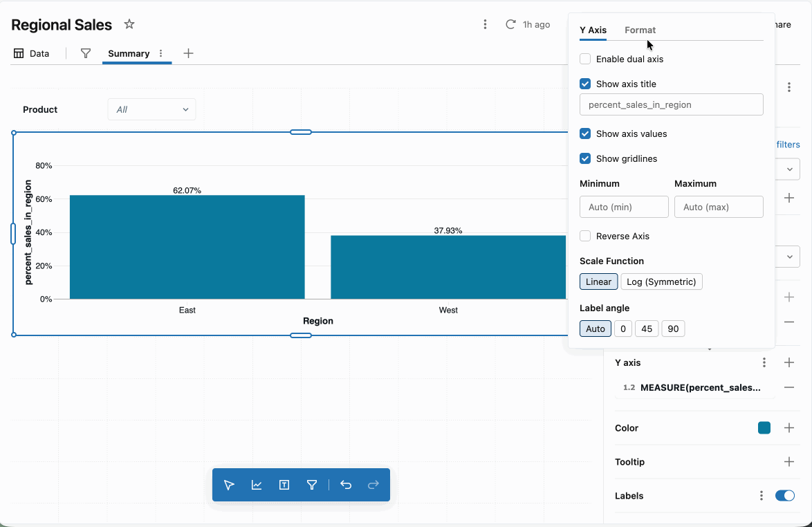Click the filter funnel icon in bottom toolbar
Screen dimensions: 812x527
[312, 485]
